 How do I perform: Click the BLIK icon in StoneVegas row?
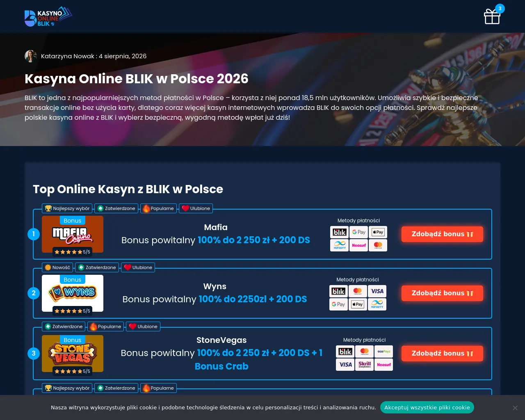345,352
